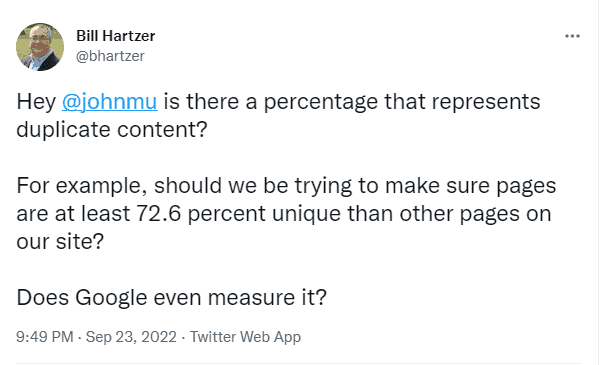Select the Sep 23, 2022 date
This screenshot has width=600, height=365.
131,337
